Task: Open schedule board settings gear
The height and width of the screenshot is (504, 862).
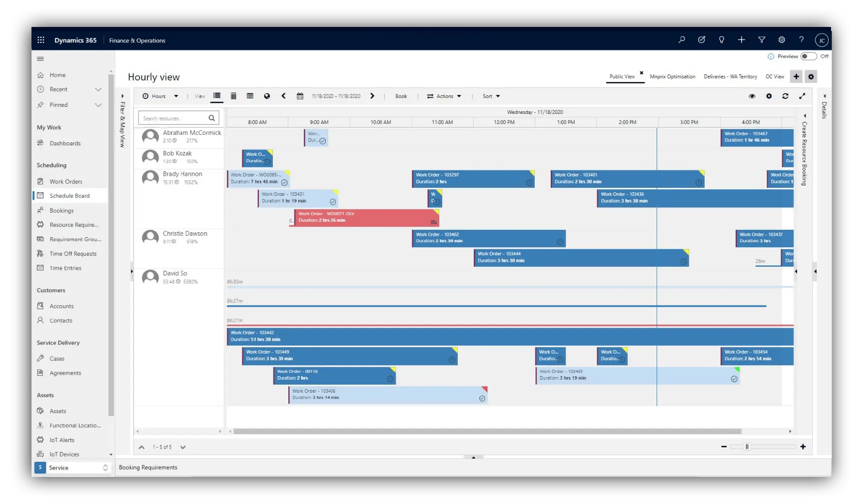Action: click(x=769, y=96)
